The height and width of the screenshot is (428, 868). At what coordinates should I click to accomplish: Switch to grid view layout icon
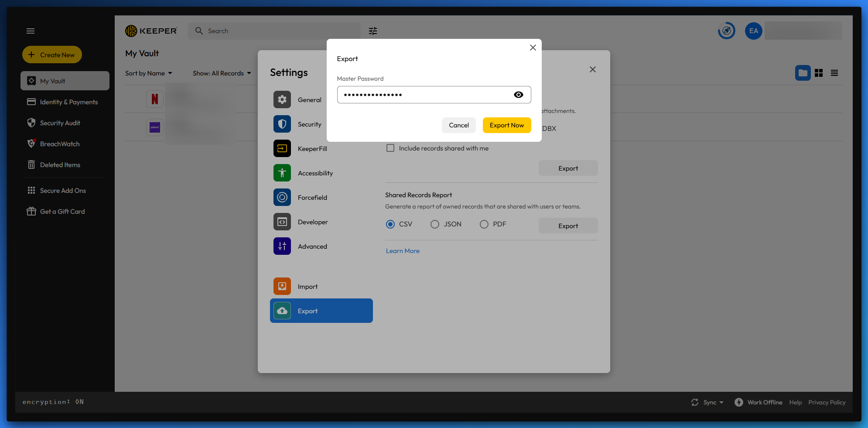[819, 73]
